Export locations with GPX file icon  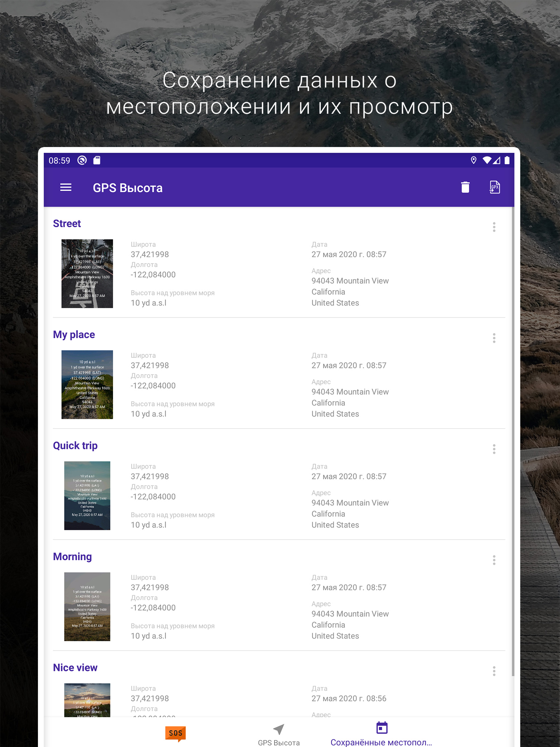tap(494, 187)
